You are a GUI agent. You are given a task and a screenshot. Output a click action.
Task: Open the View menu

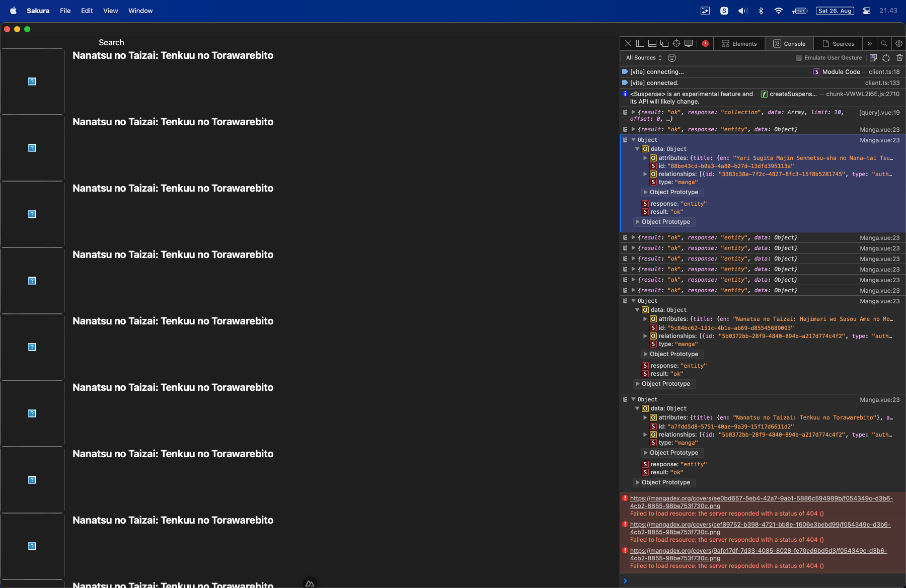111,11
